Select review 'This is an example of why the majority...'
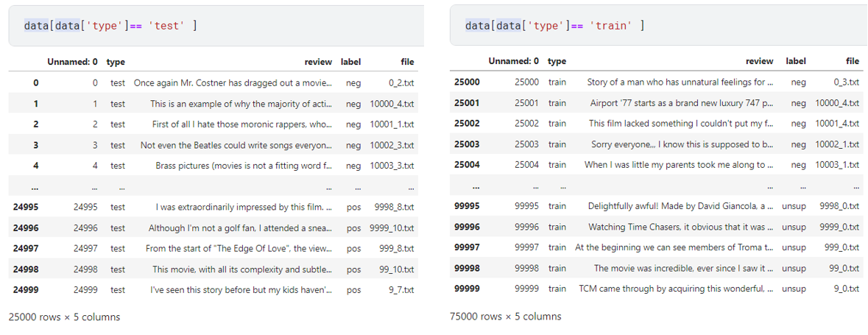 click(x=241, y=104)
